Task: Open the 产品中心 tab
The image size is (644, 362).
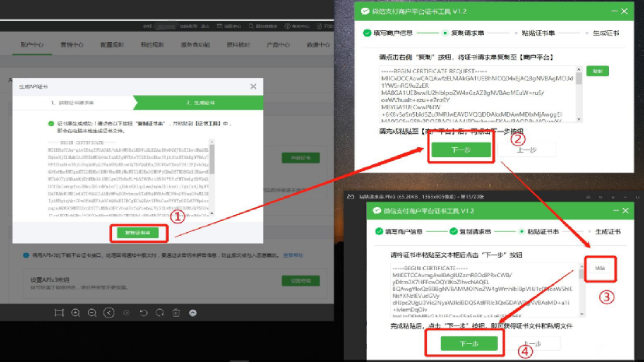Action: [x=278, y=45]
